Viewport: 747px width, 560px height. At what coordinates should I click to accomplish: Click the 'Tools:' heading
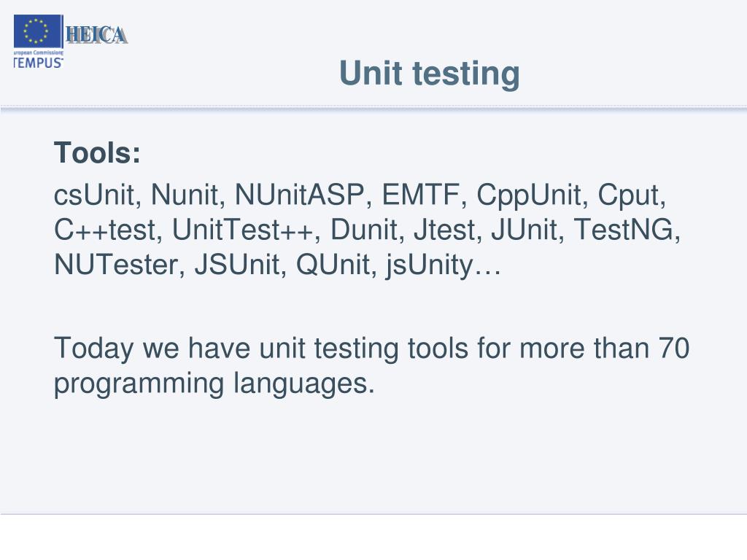[x=97, y=153]
